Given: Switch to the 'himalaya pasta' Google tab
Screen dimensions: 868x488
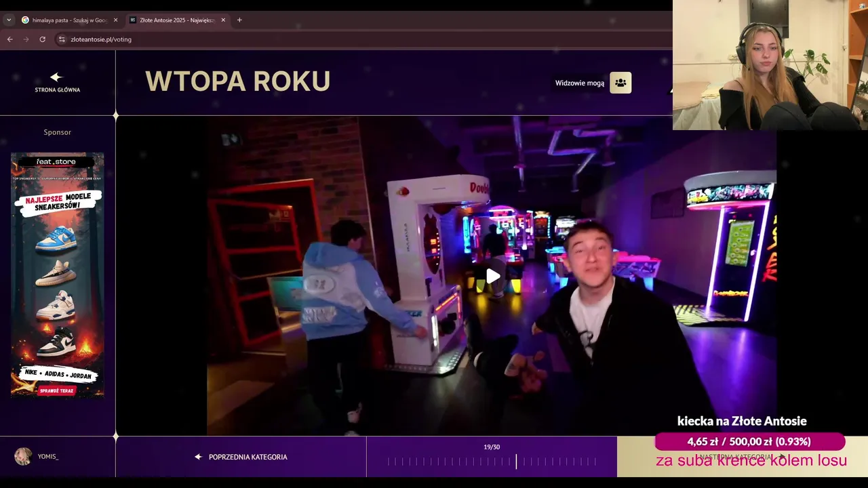Looking at the screenshot, I should pos(69,20).
